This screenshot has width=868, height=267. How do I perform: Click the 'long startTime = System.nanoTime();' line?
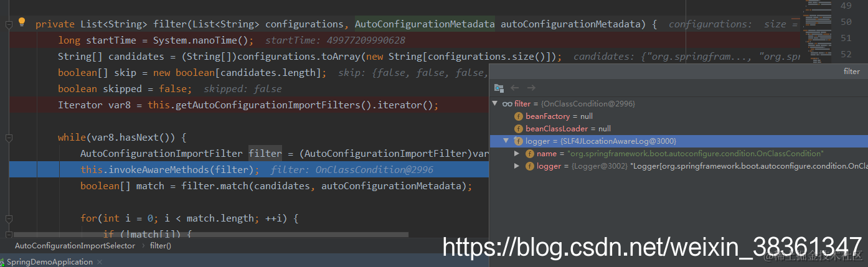tap(156, 40)
